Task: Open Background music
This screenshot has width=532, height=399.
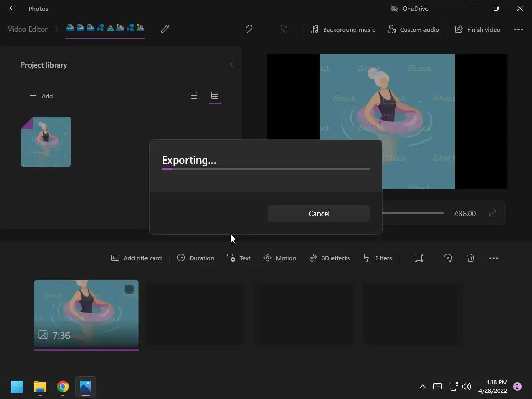Action: [x=343, y=30]
